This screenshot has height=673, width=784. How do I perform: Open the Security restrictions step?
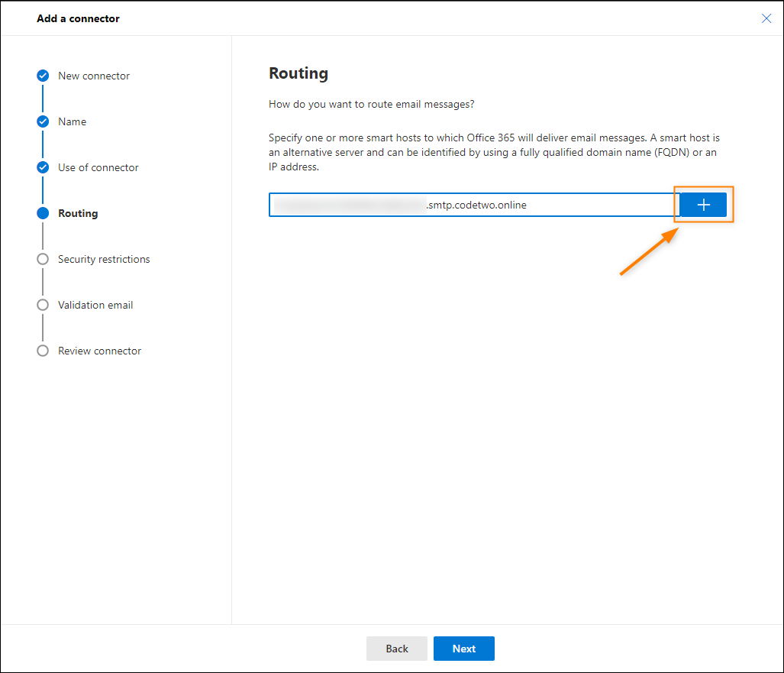[104, 259]
